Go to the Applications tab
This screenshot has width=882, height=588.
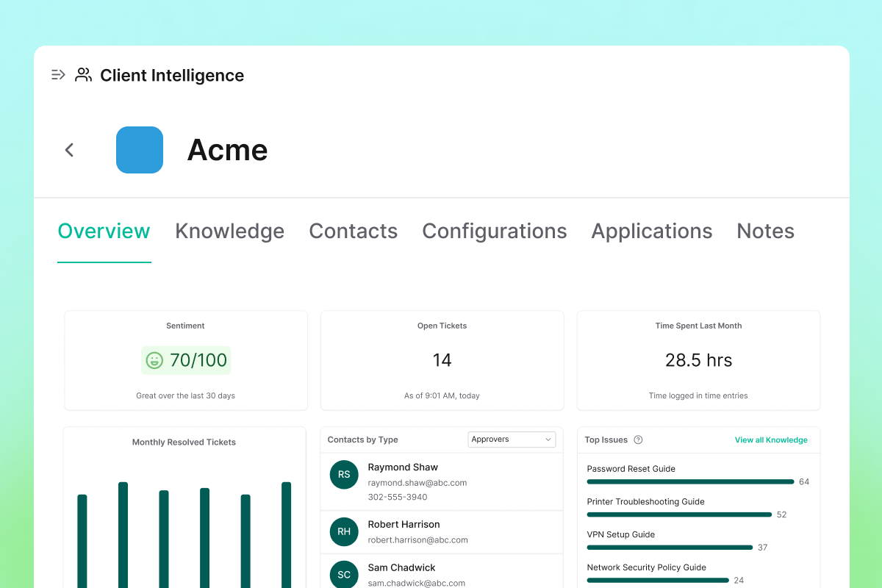coord(651,231)
